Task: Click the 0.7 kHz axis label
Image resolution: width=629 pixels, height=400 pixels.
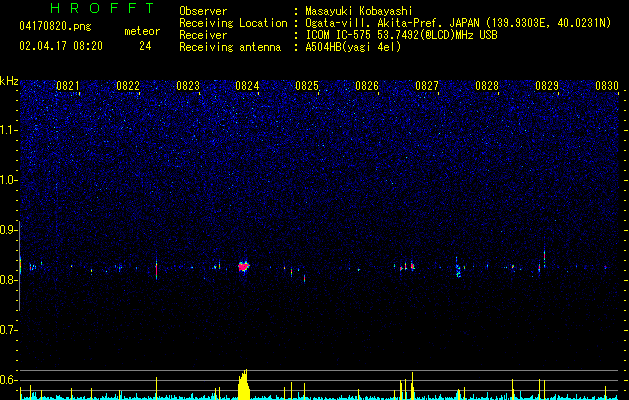Action: [9, 330]
